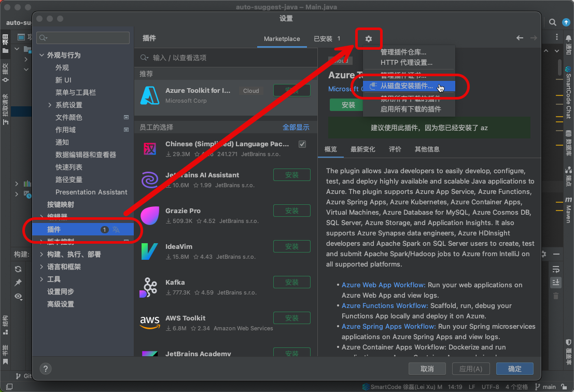Open the Maven tool window
This screenshot has height=392, width=574.
[x=568, y=209]
